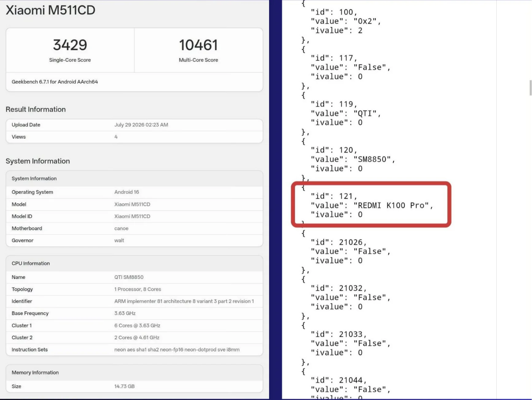532x400 pixels.
Task: Click the JSON line "id": 100
Action: click(334, 12)
